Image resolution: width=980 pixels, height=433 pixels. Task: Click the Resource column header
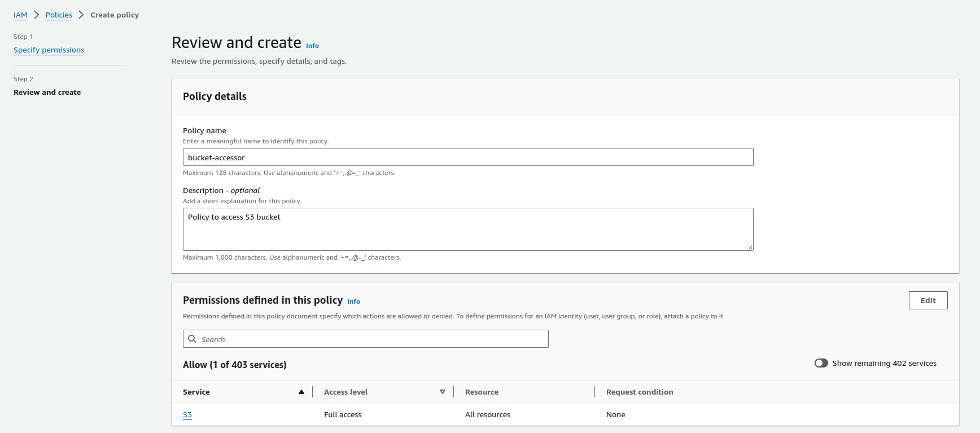tap(482, 392)
